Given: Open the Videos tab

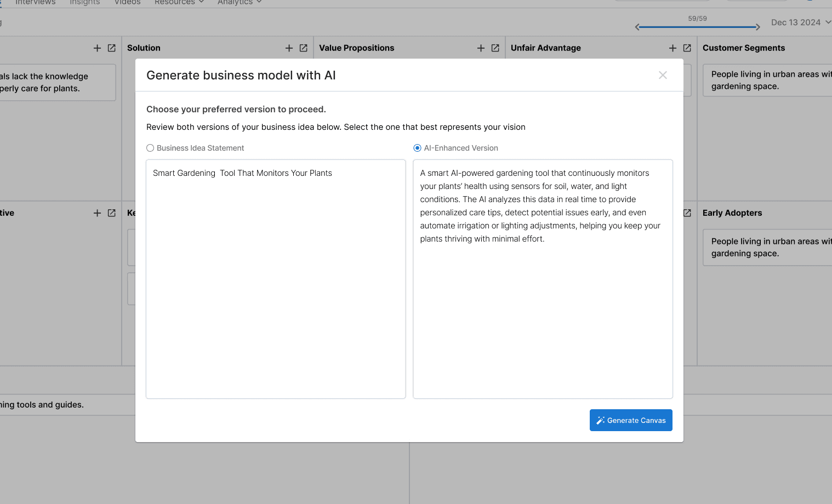Looking at the screenshot, I should click(x=127, y=2).
